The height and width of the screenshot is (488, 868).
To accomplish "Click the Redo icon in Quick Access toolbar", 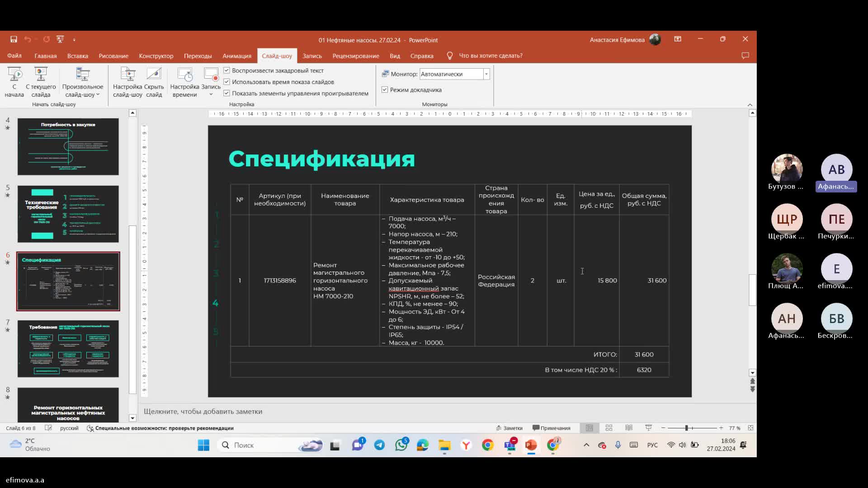I will coord(46,39).
